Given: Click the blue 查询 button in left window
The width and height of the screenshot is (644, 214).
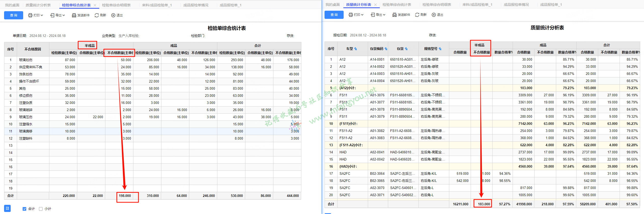Looking at the screenshot, I should [x=13, y=15].
